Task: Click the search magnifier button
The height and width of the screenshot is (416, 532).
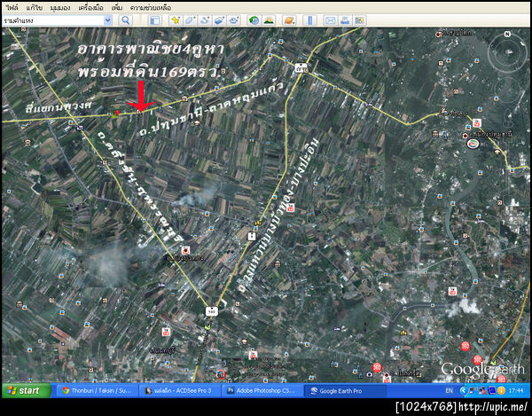Action: (x=126, y=20)
